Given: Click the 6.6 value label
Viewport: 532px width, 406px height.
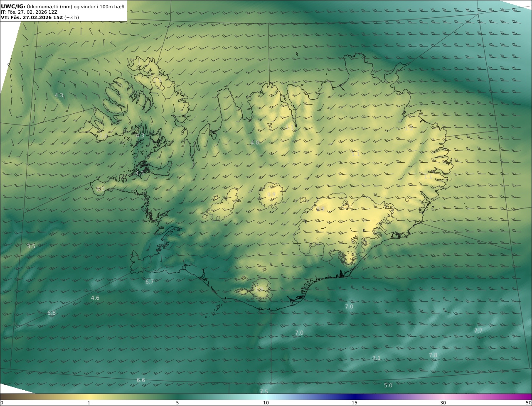Looking at the screenshot, I should tap(141, 380).
